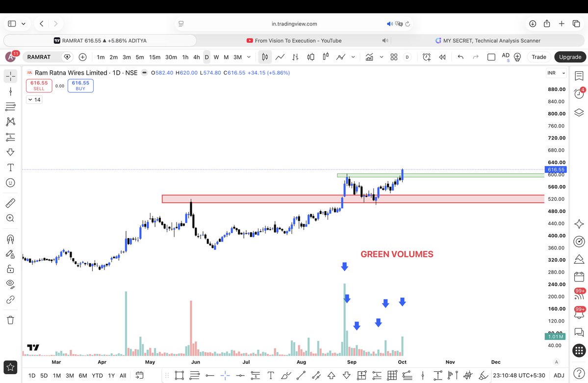Mute audio on the YouTube tab
The height and width of the screenshot is (383, 588).
[385, 41]
